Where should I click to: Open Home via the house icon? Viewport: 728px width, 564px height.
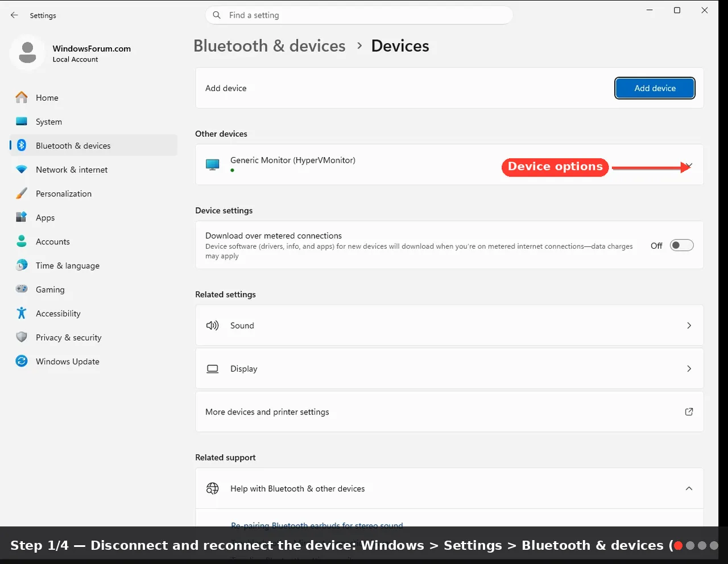click(x=22, y=97)
